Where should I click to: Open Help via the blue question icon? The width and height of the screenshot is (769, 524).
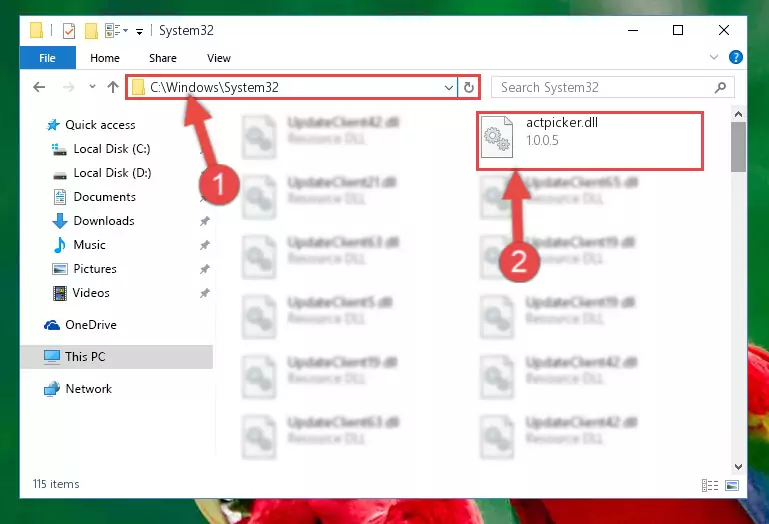pos(735,57)
